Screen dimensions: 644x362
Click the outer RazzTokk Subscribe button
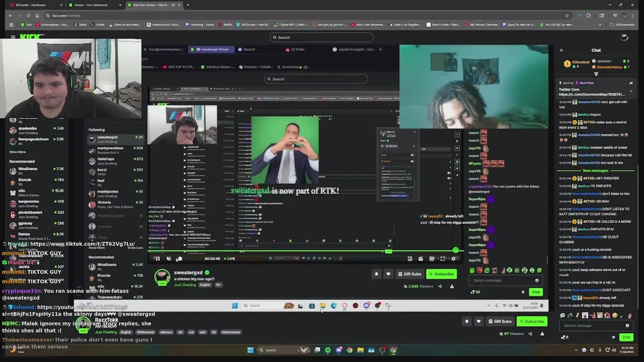pyautogui.click(x=532, y=321)
